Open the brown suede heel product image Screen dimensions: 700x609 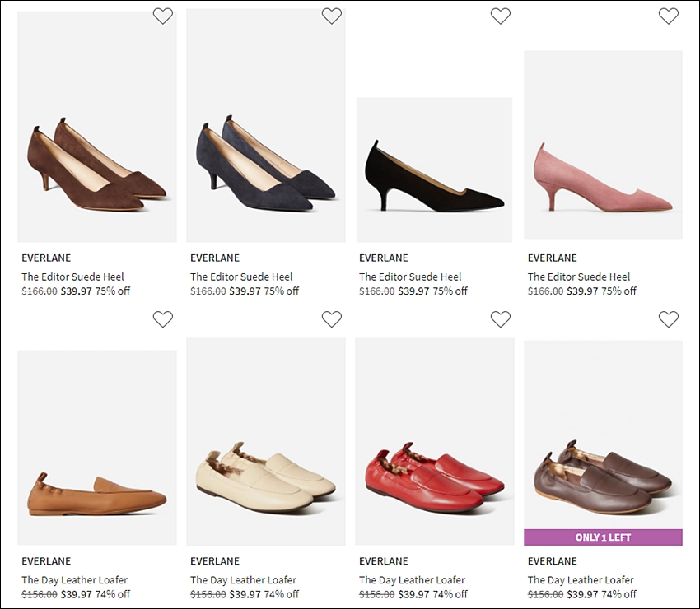[97, 127]
